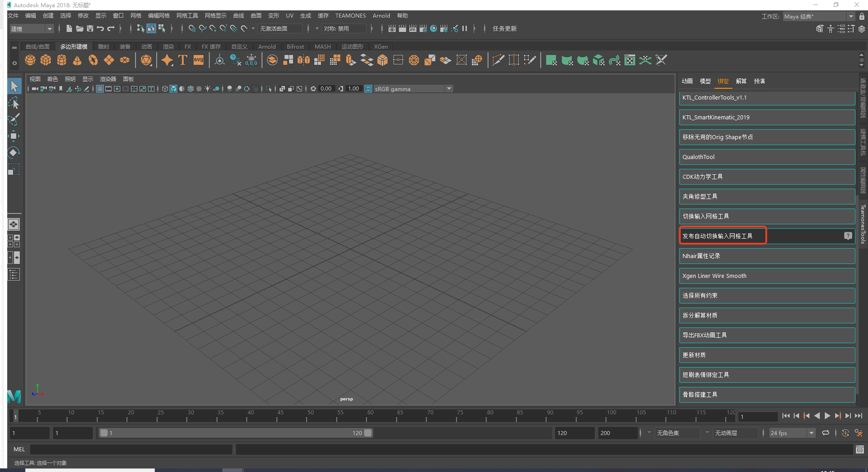Click the polygon cube shelf icon
Image resolution: width=868 pixels, height=472 pixels.
point(46,60)
